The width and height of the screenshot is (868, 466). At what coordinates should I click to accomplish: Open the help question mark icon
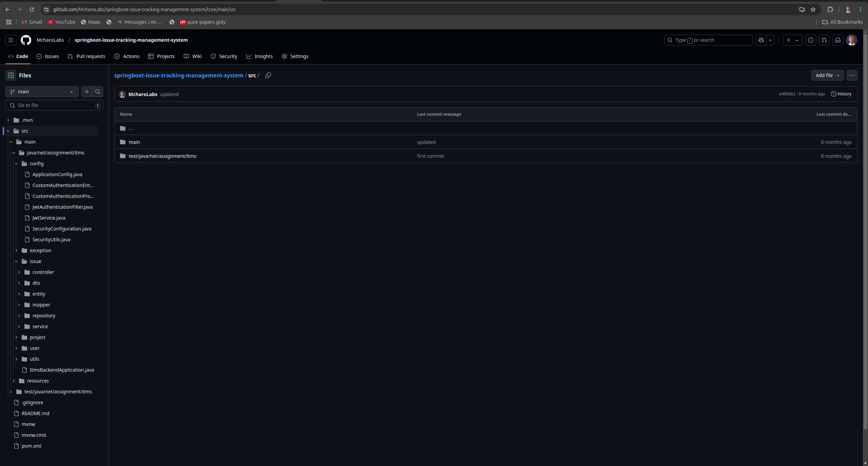810,40
